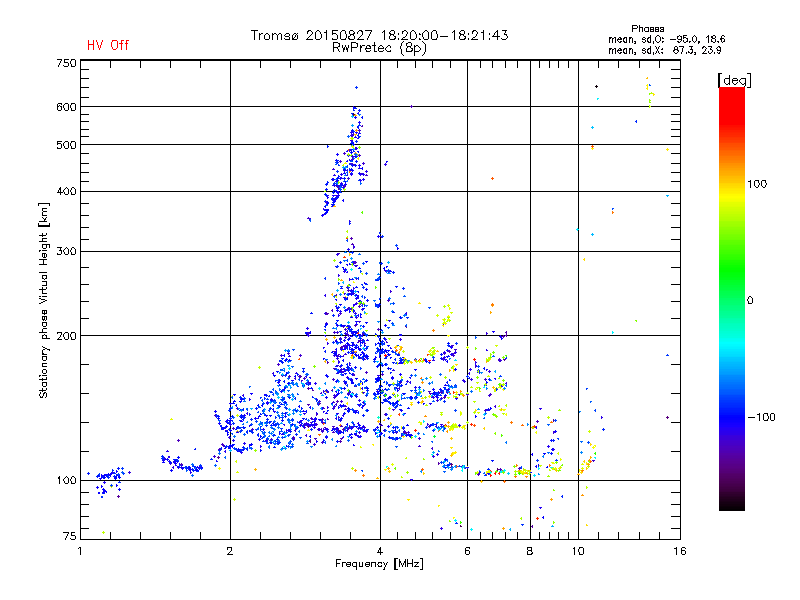This screenshot has width=800, height=600.
Task: Click the y-axis tick label '200'
Action: 66,336
